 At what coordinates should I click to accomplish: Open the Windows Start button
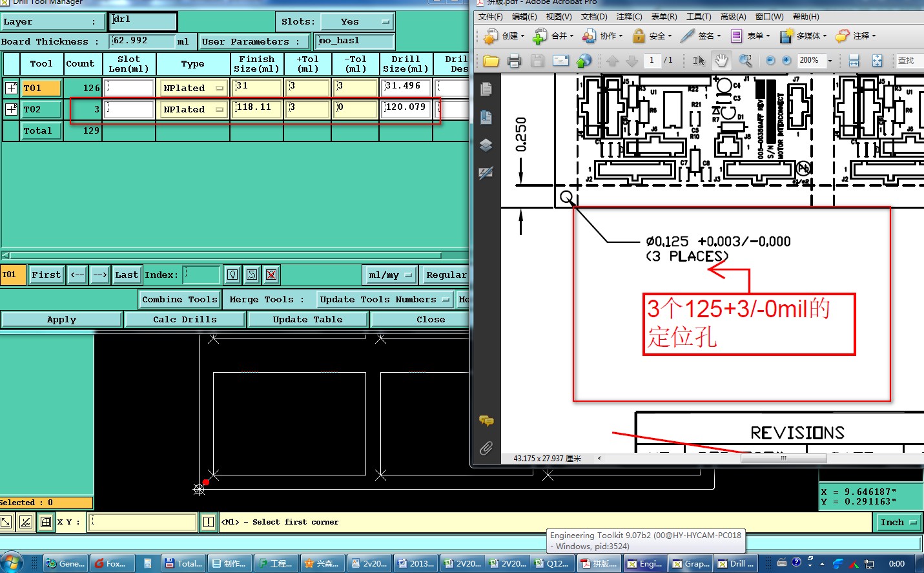pos(12,563)
